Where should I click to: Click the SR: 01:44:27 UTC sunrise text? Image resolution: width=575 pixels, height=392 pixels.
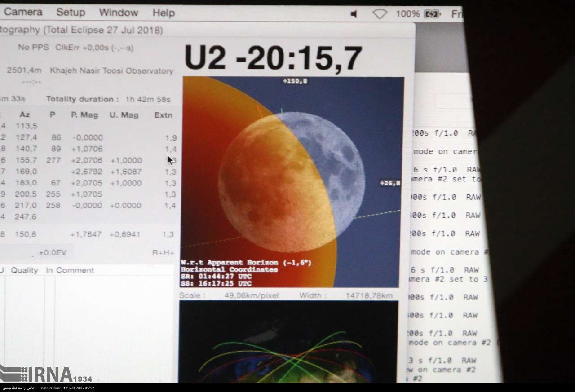pyautogui.click(x=216, y=277)
